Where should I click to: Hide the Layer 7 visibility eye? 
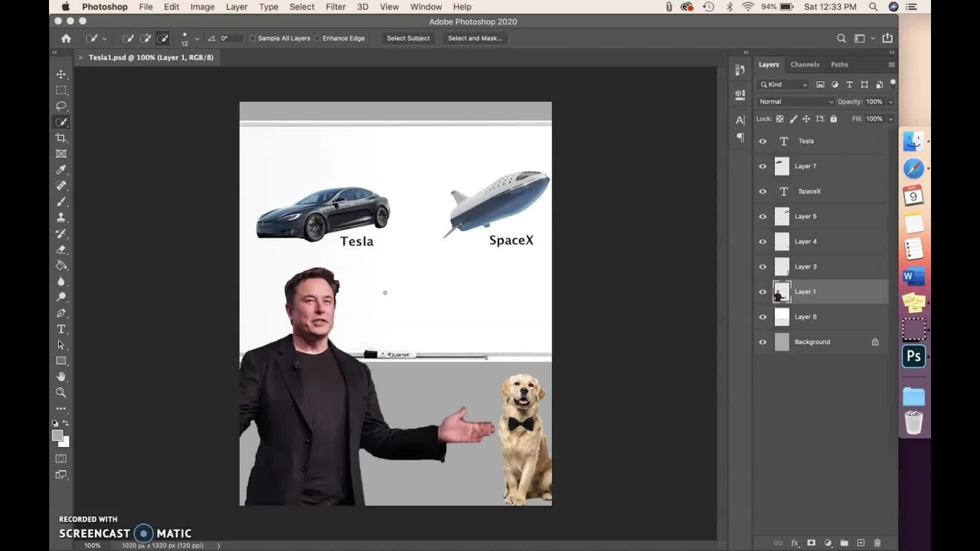coord(763,166)
